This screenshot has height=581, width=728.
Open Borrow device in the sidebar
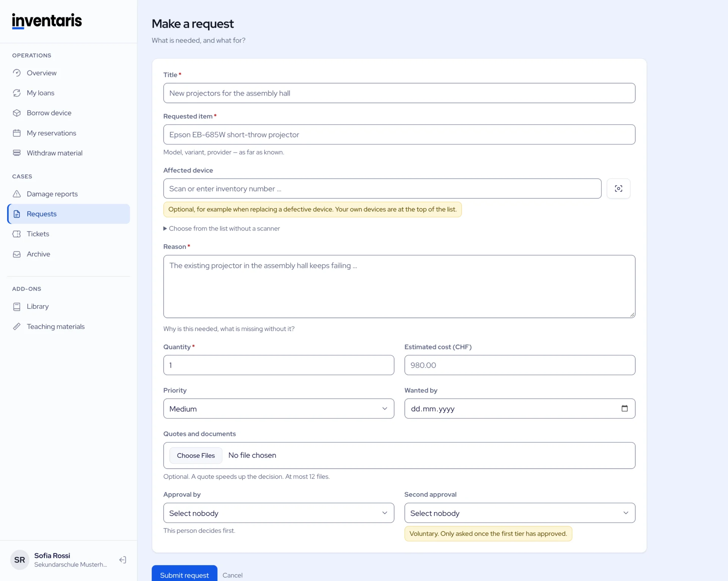pyautogui.click(x=69, y=113)
